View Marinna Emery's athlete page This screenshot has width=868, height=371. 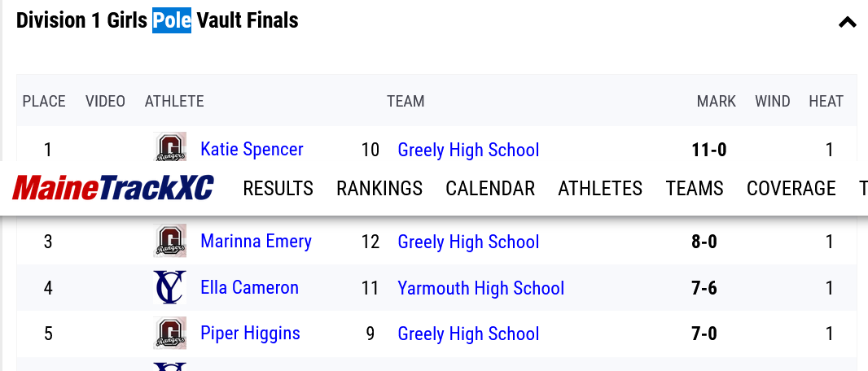(256, 242)
